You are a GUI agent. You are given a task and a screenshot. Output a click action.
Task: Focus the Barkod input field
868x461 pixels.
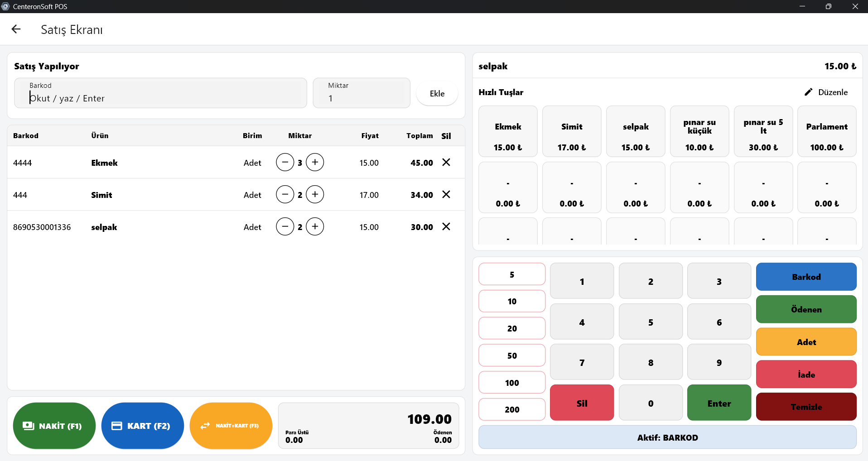[x=161, y=98]
